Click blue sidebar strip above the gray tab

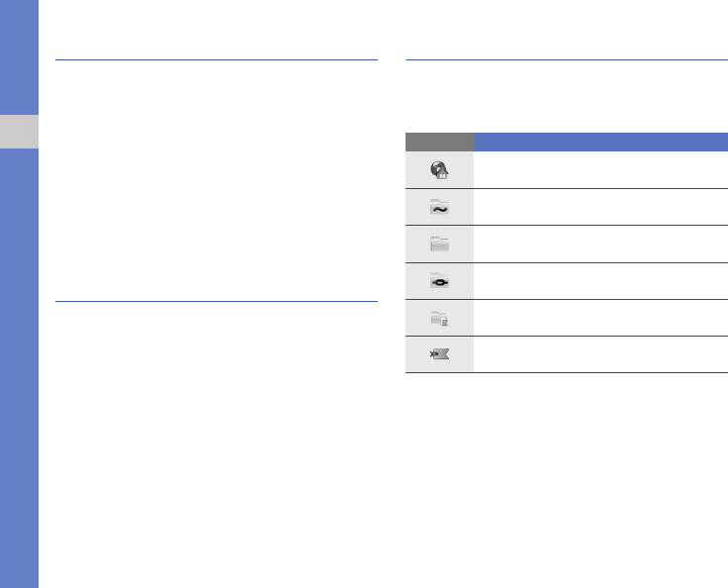(x=19, y=57)
